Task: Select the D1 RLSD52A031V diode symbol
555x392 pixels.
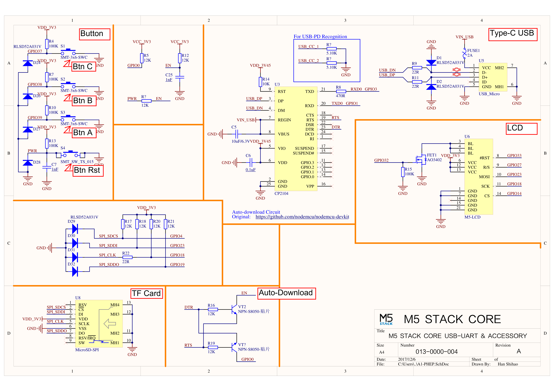Action: click(x=431, y=63)
